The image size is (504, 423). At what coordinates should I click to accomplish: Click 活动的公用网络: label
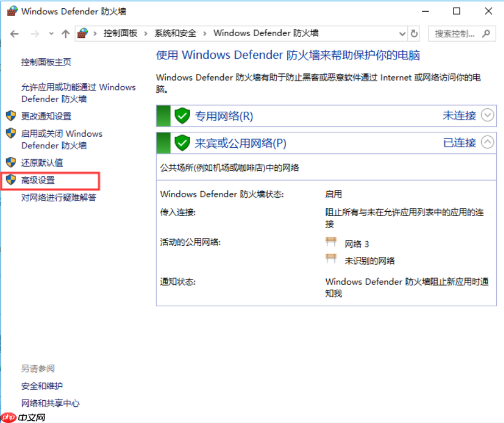point(190,242)
